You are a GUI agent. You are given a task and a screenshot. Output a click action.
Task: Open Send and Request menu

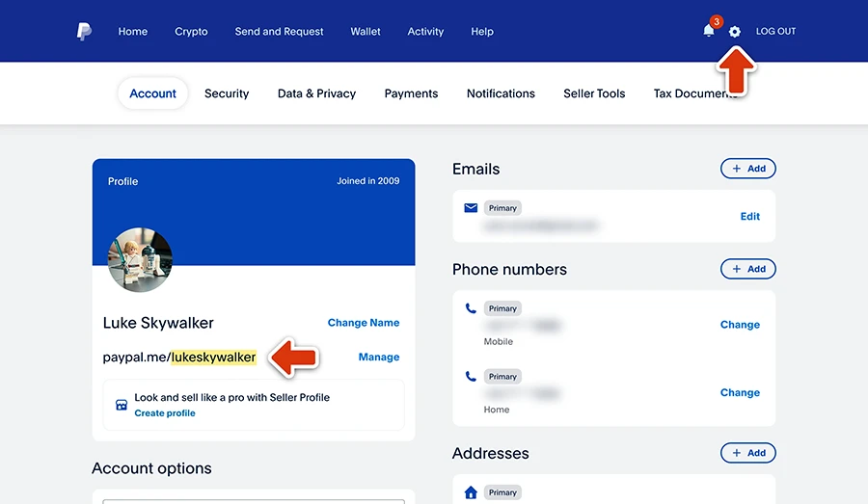[279, 32]
